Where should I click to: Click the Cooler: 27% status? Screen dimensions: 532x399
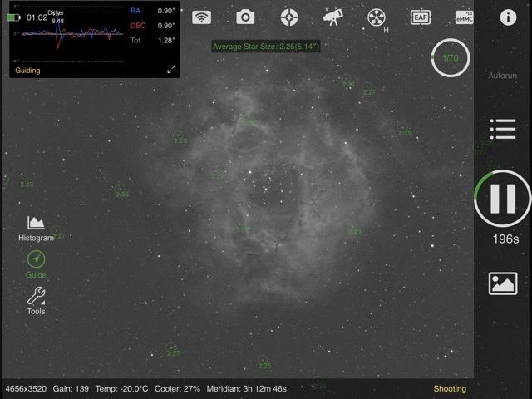coord(177,388)
